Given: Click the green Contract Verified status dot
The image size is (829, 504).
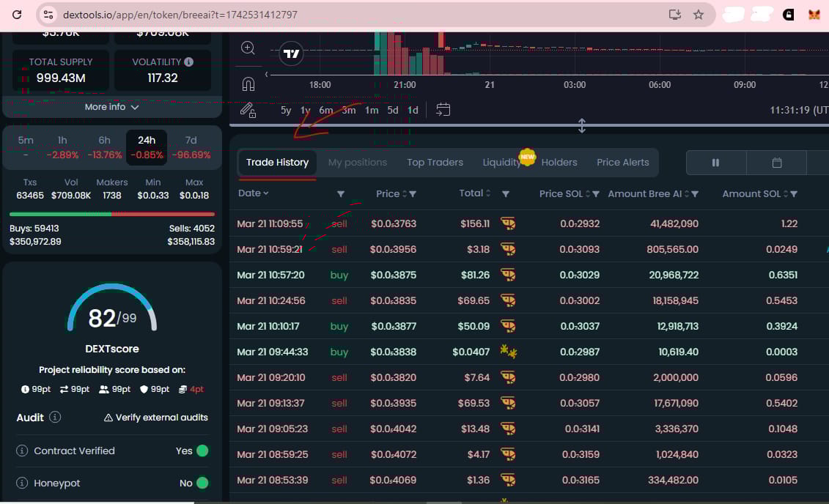Looking at the screenshot, I should 202,451.
